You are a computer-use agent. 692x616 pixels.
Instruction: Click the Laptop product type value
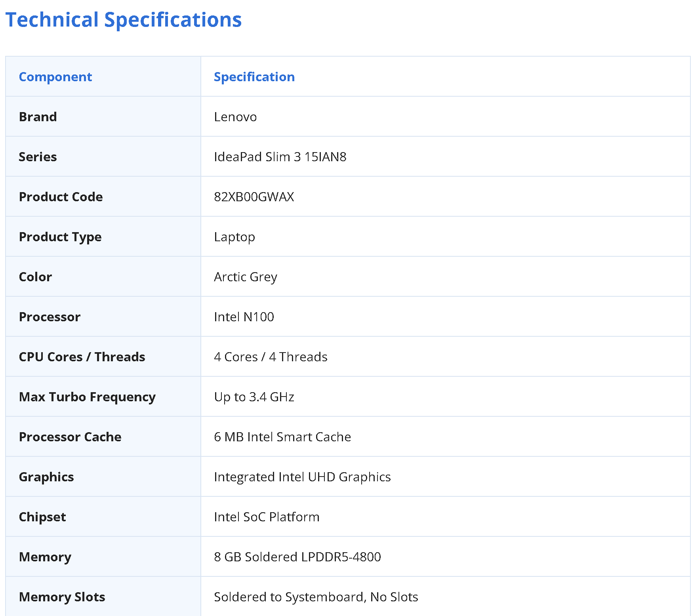tap(234, 237)
